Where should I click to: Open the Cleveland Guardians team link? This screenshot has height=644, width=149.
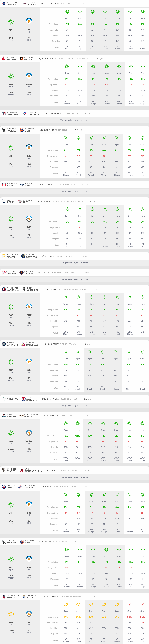[x=13, y=113]
